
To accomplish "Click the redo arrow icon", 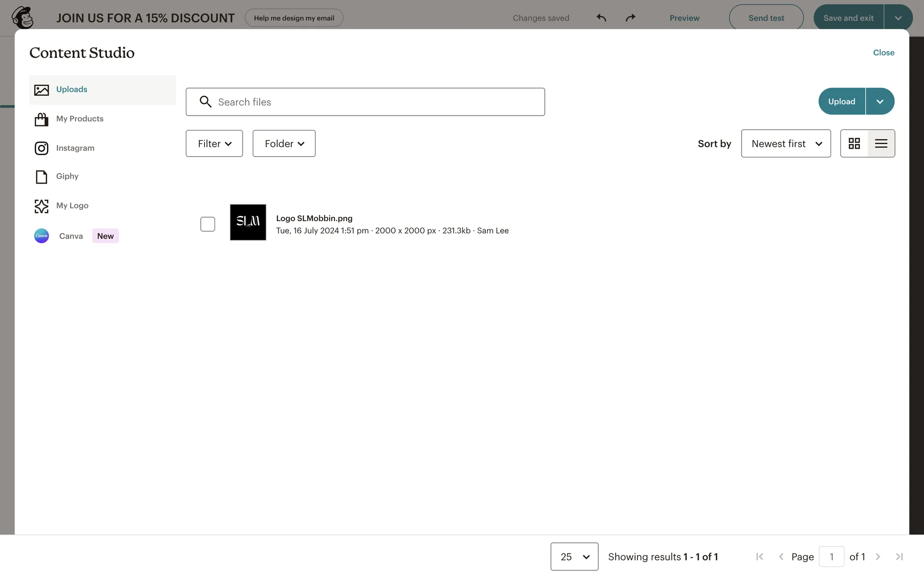I will point(630,18).
